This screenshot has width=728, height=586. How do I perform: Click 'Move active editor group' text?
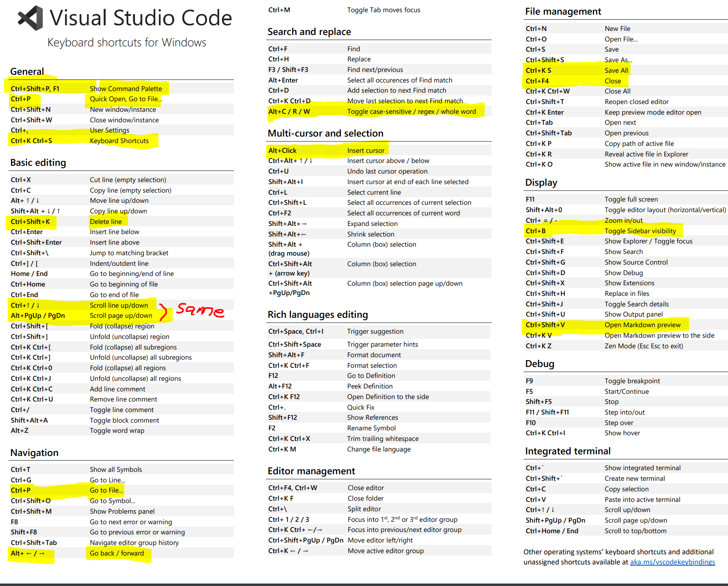click(x=386, y=551)
